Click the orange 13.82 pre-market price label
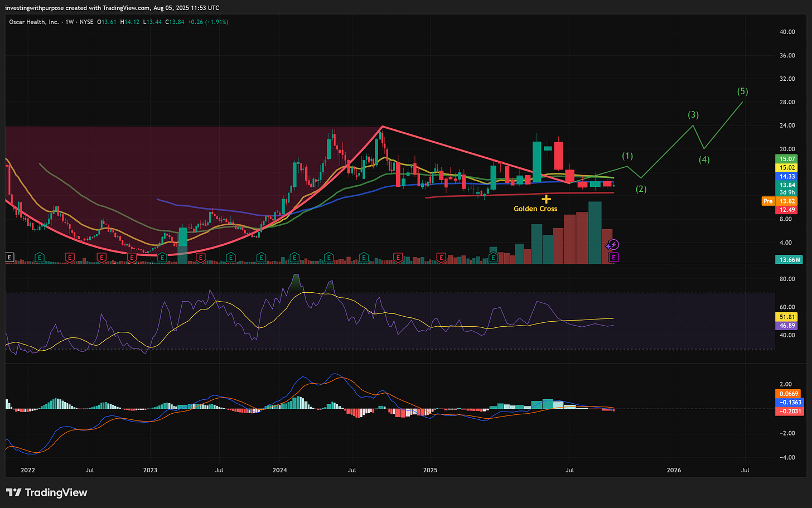Screen dimensions: 812x508 coord(787,201)
